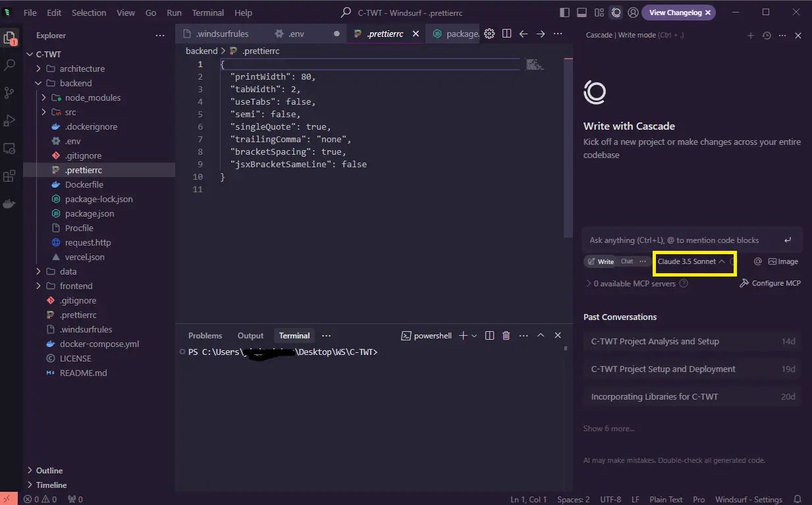Split the editor to the right
Viewport: 812px width, 505px height.
pos(506,34)
